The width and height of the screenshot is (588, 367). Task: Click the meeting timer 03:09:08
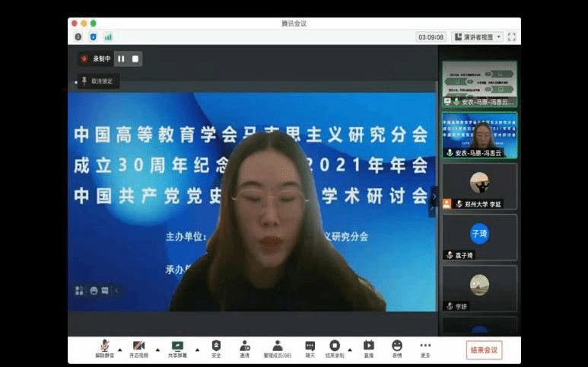431,37
